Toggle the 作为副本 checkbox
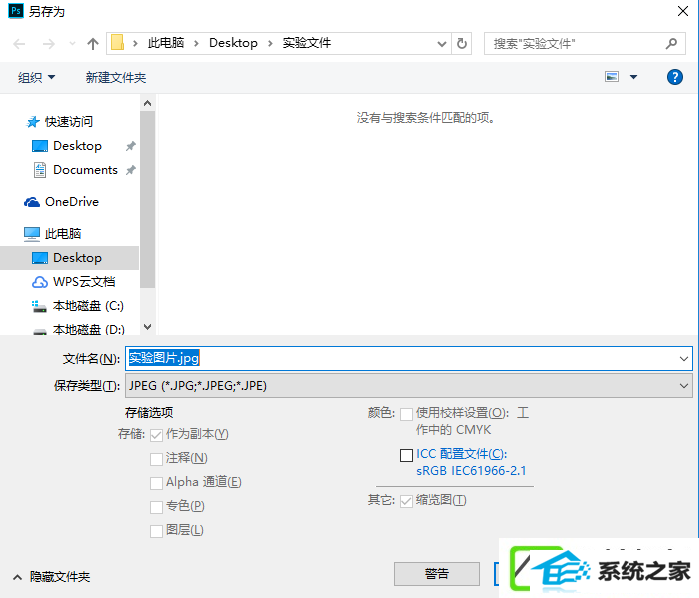699x598 pixels. [x=156, y=435]
